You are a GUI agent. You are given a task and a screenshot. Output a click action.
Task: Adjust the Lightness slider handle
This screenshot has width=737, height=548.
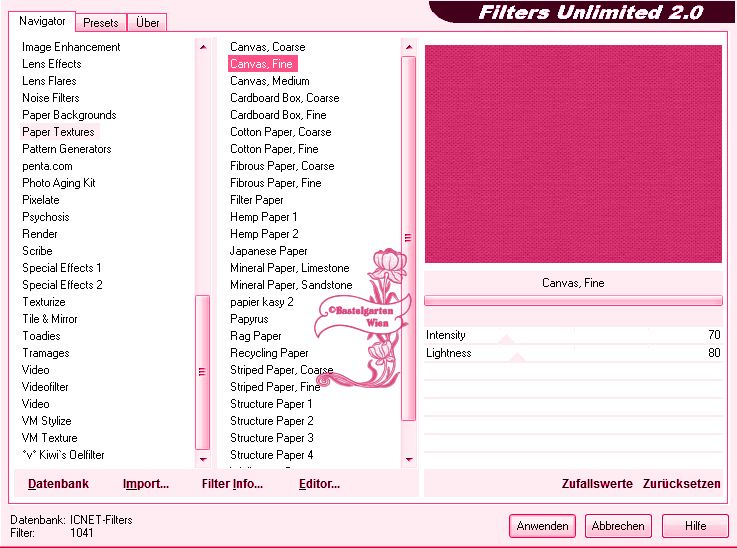(x=517, y=357)
